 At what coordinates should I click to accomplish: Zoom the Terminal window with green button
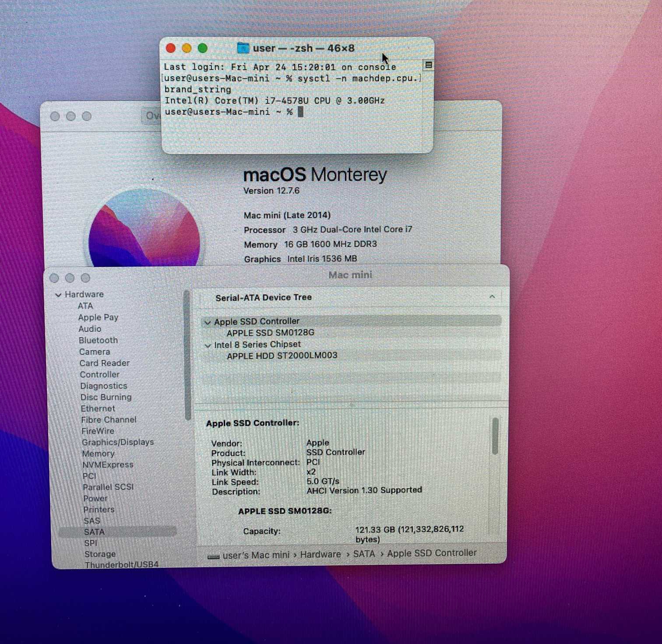click(x=202, y=48)
